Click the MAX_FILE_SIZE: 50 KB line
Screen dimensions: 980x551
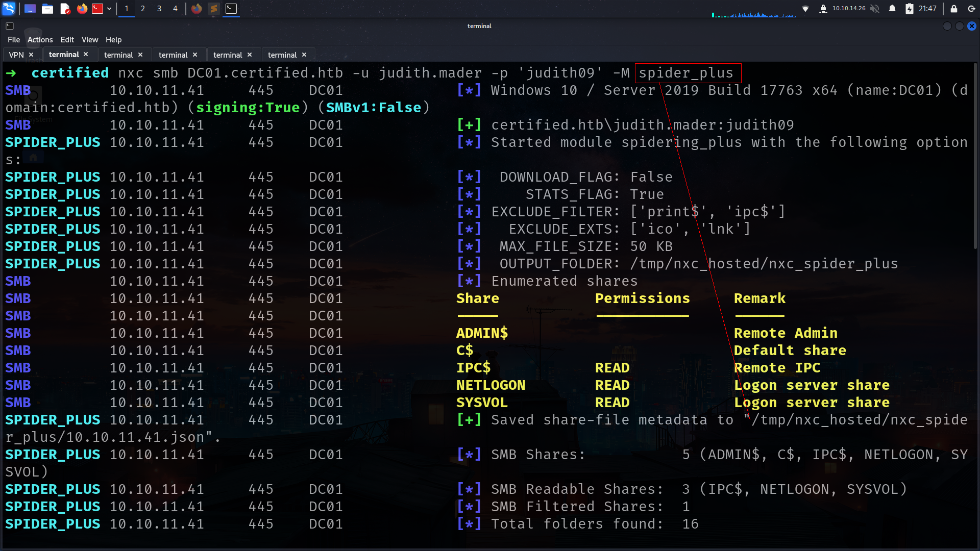[x=586, y=246]
